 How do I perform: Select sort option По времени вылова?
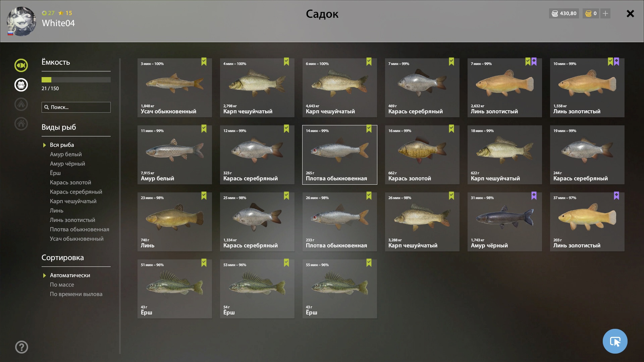(x=76, y=294)
